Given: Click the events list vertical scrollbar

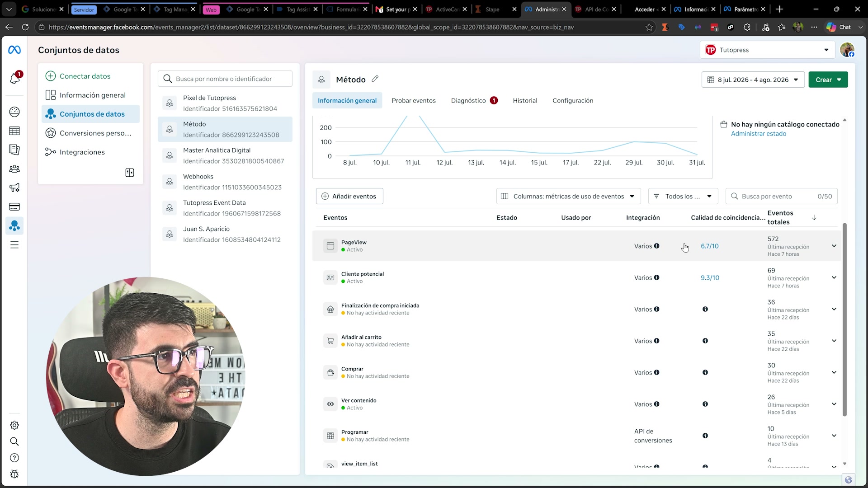Looking at the screenshot, I should pos(844,319).
